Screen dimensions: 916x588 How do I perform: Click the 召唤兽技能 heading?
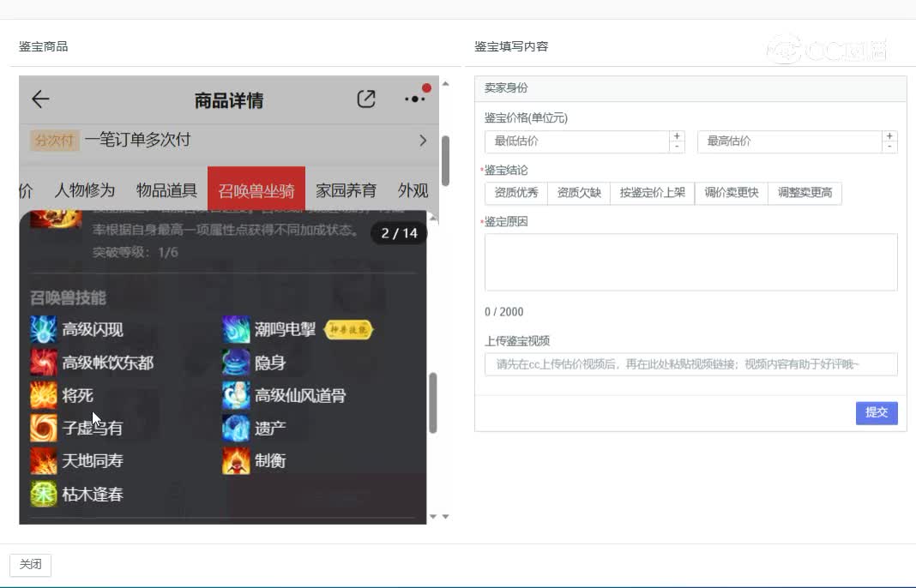68,297
